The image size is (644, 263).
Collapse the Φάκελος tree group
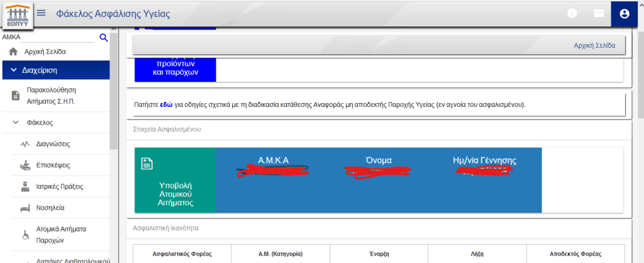click(x=16, y=123)
